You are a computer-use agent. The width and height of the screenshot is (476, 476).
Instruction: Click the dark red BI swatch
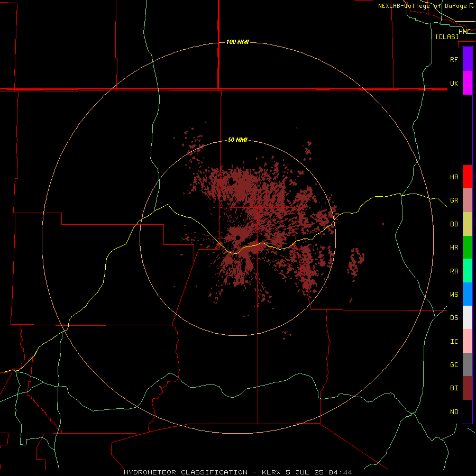(467, 388)
